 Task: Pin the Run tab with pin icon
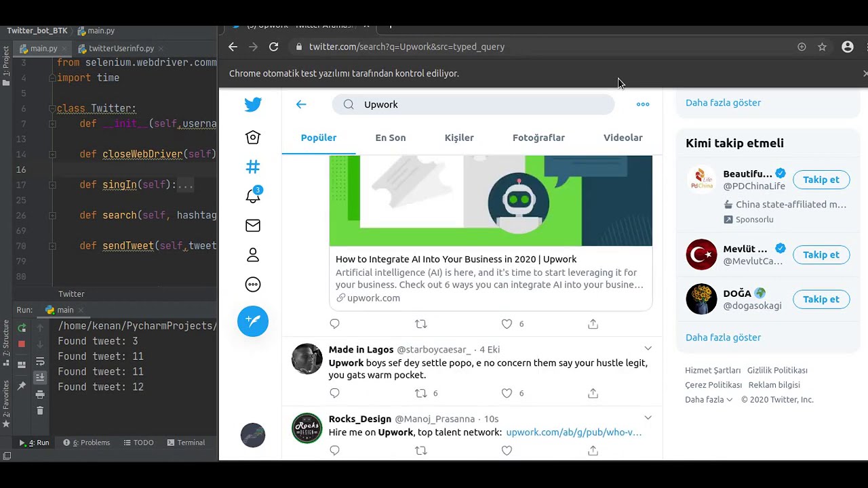click(x=22, y=386)
